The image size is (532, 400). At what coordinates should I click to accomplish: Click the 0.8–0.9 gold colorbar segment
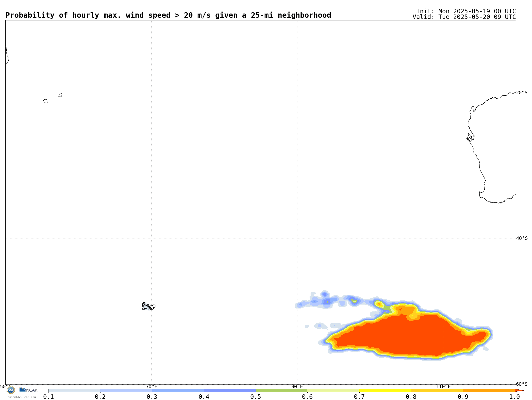(437, 390)
